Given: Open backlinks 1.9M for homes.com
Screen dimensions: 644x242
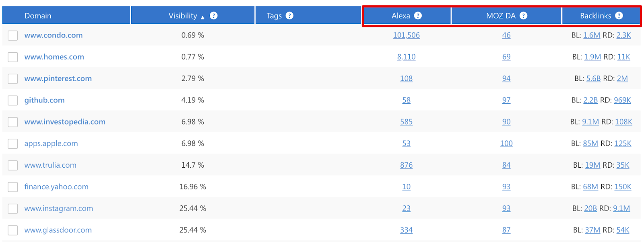Looking at the screenshot, I should (x=592, y=57).
